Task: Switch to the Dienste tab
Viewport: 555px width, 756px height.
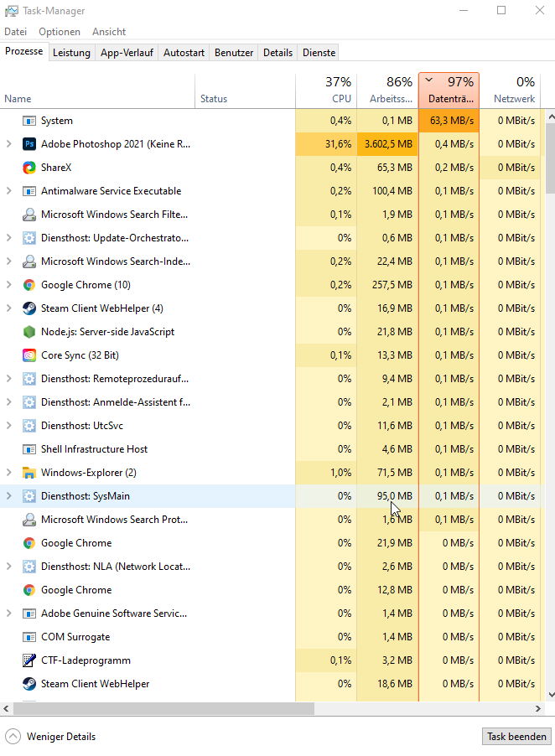Action: (x=319, y=53)
